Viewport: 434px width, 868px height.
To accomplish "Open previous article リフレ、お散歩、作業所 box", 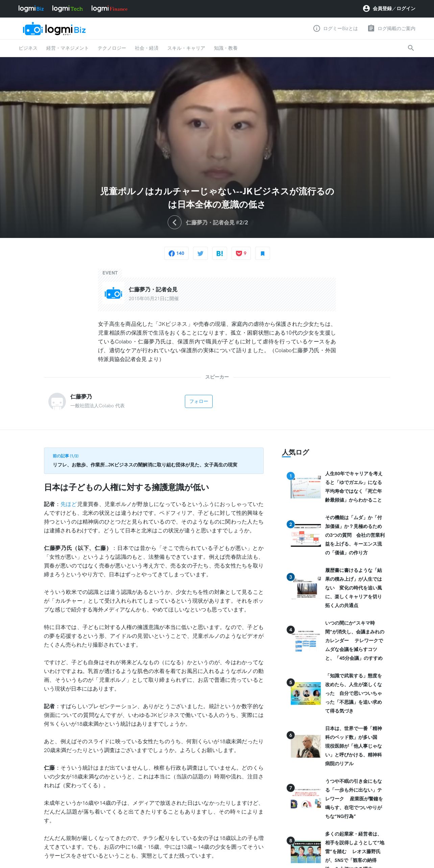I will [154, 461].
